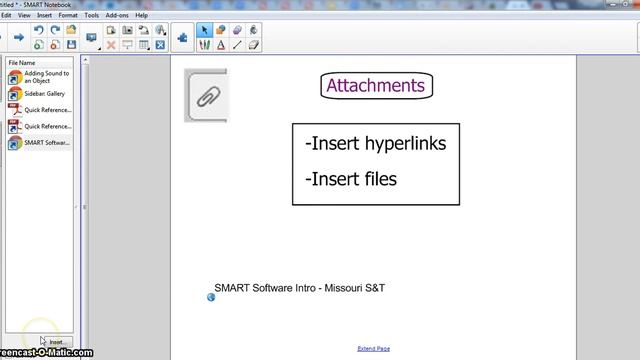Select the second Quick Reference PDF attachment
This screenshot has width=640, height=360.
tap(40, 127)
